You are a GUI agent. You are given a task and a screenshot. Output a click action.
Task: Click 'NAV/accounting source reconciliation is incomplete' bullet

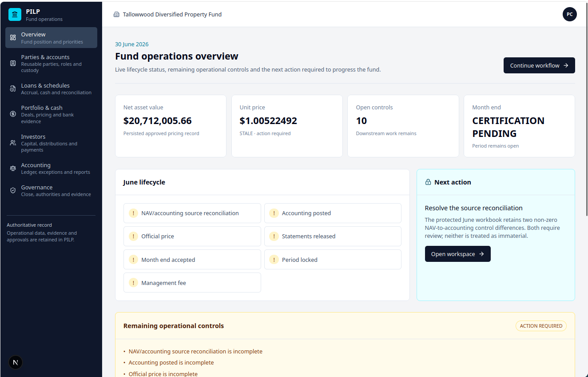pyautogui.click(x=195, y=352)
